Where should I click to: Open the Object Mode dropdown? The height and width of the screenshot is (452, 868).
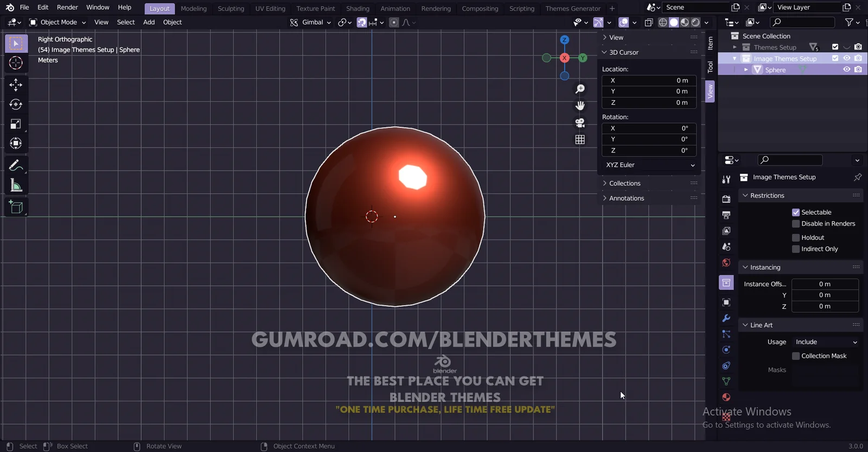coord(58,22)
